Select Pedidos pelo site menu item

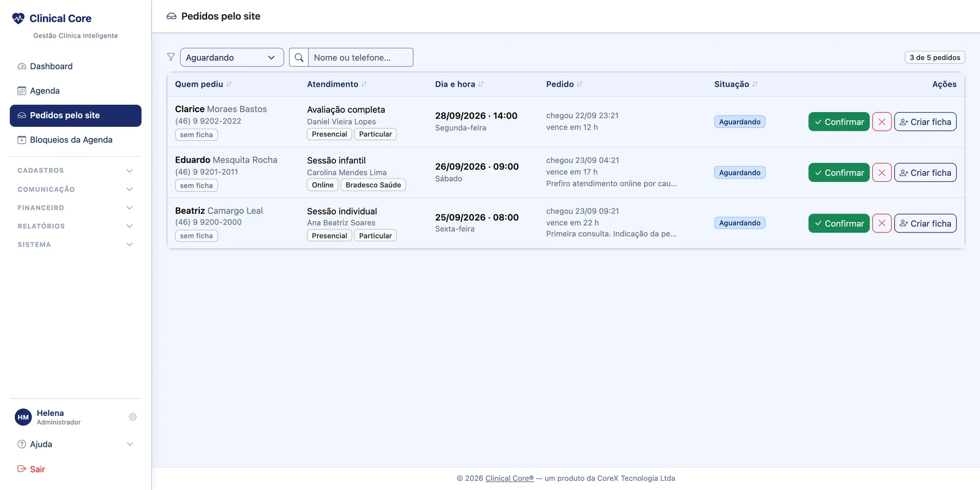coord(76,115)
